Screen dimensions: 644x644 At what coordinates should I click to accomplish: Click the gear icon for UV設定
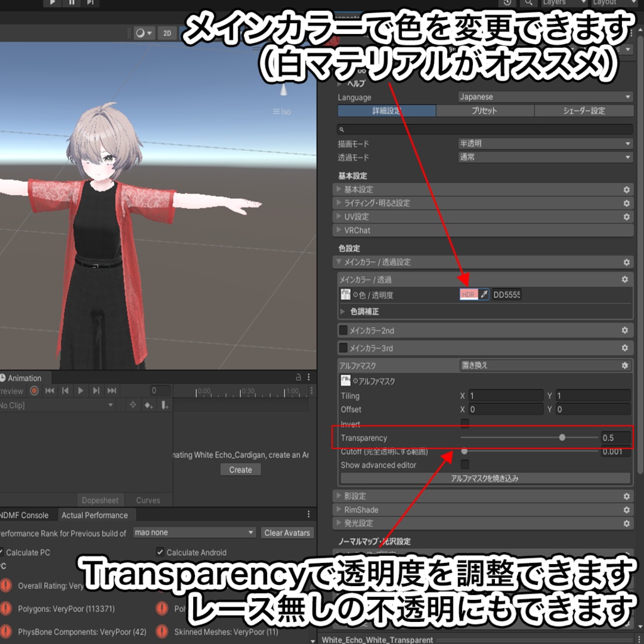(626, 216)
